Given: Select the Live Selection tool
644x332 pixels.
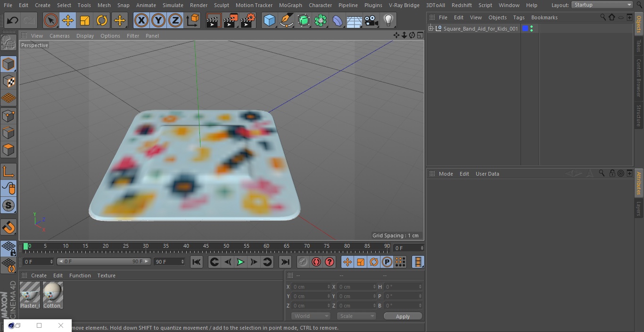Looking at the screenshot, I should [51, 21].
